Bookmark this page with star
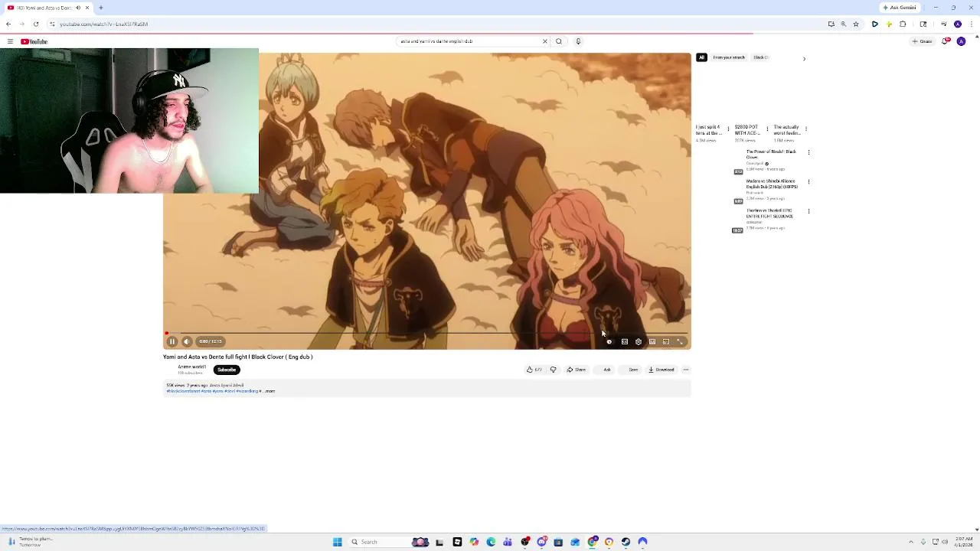This screenshot has height=551, width=980. (x=856, y=24)
